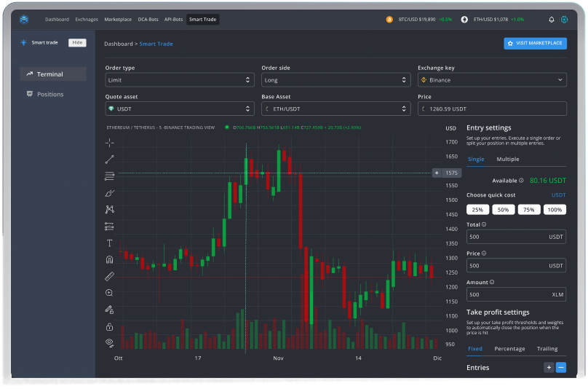Switch to the Multiple entries tab
The width and height of the screenshot is (588, 389).
pyautogui.click(x=507, y=159)
